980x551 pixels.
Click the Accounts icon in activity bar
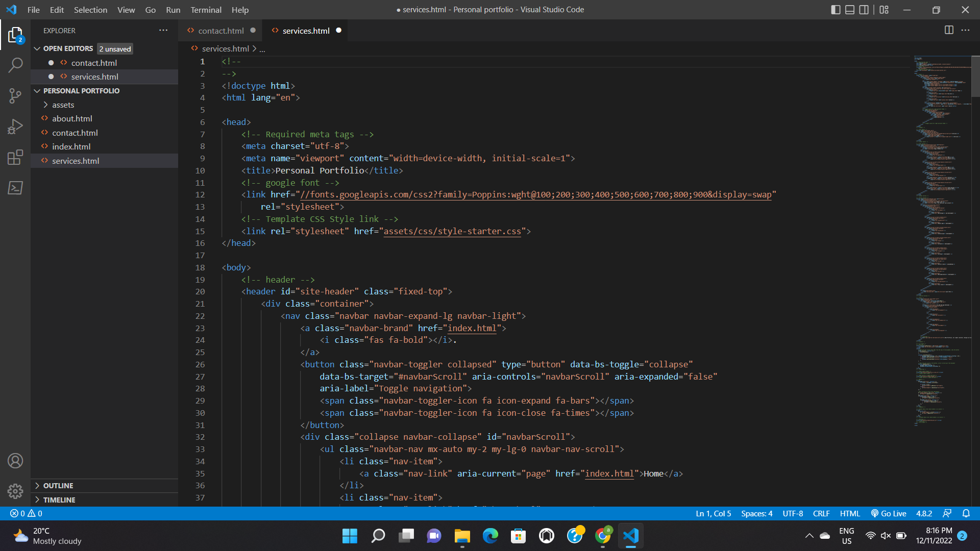click(15, 461)
